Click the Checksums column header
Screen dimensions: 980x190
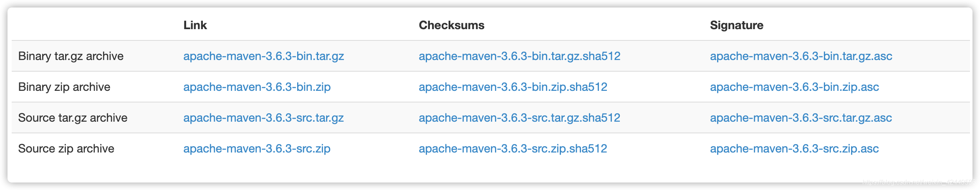tap(452, 25)
